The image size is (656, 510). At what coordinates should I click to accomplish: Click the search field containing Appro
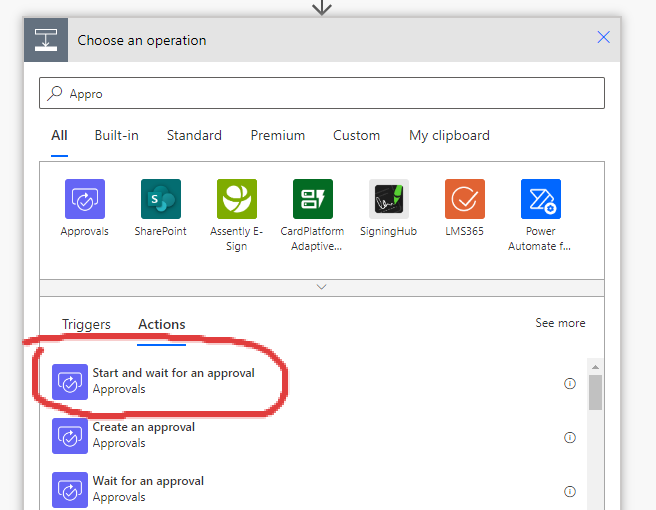pyautogui.click(x=322, y=93)
